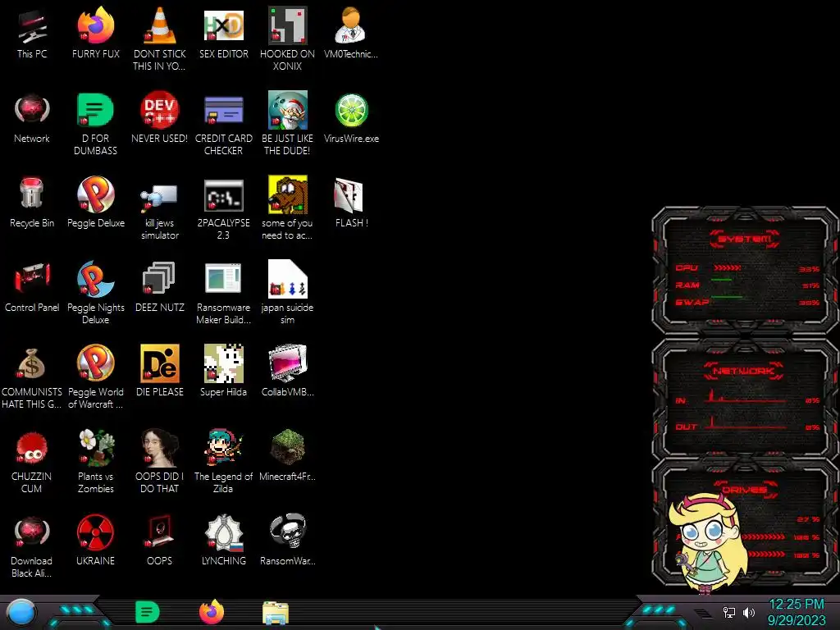This screenshot has height=630, width=840.
Task: Click the blue Start orb
Action: point(21,613)
